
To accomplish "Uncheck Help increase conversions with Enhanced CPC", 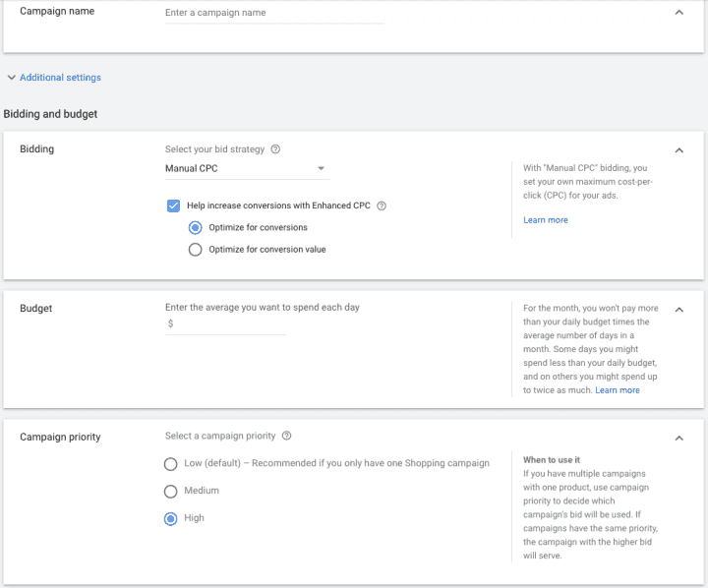I will 173,206.
